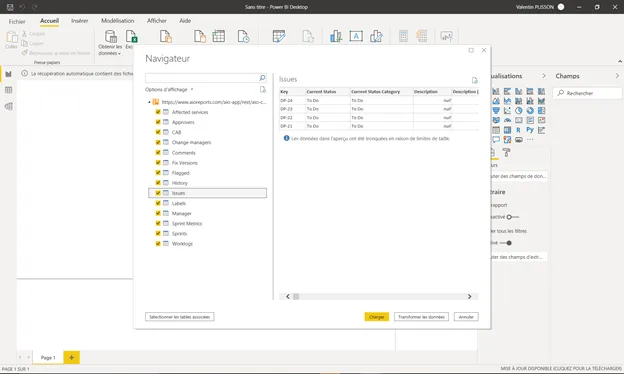Click the preview horizontal scrollbar thumb
This screenshot has height=374, width=624.
point(296,296)
